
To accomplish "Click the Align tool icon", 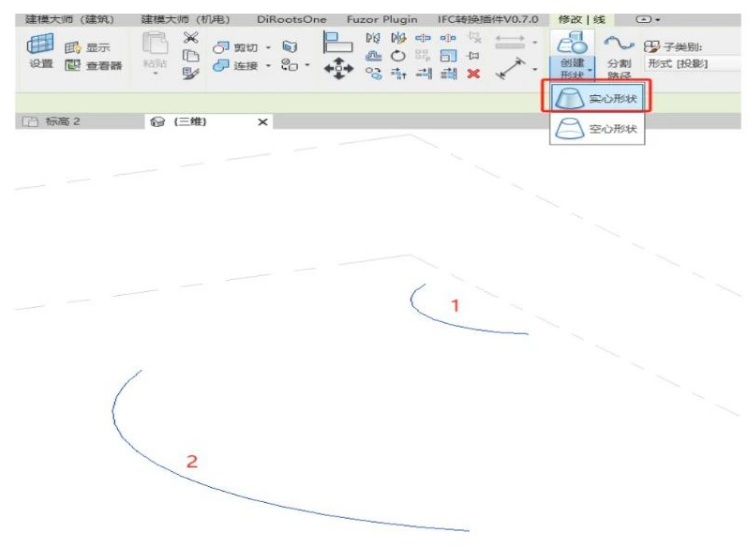I will click(338, 42).
